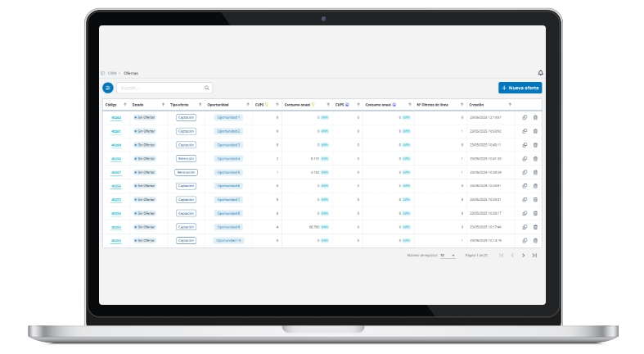Sort by Creación column arrow
This screenshot has height=354, width=644.
pyautogui.click(x=510, y=105)
